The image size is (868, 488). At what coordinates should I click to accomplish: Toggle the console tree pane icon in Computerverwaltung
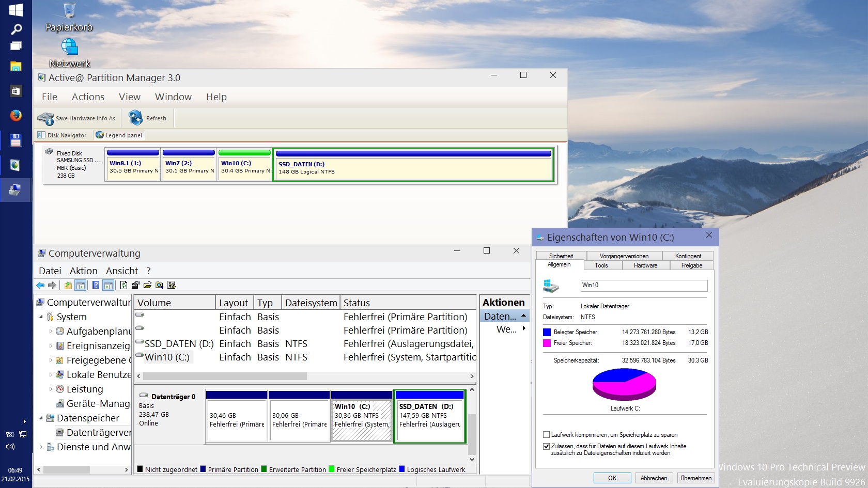coord(81,285)
